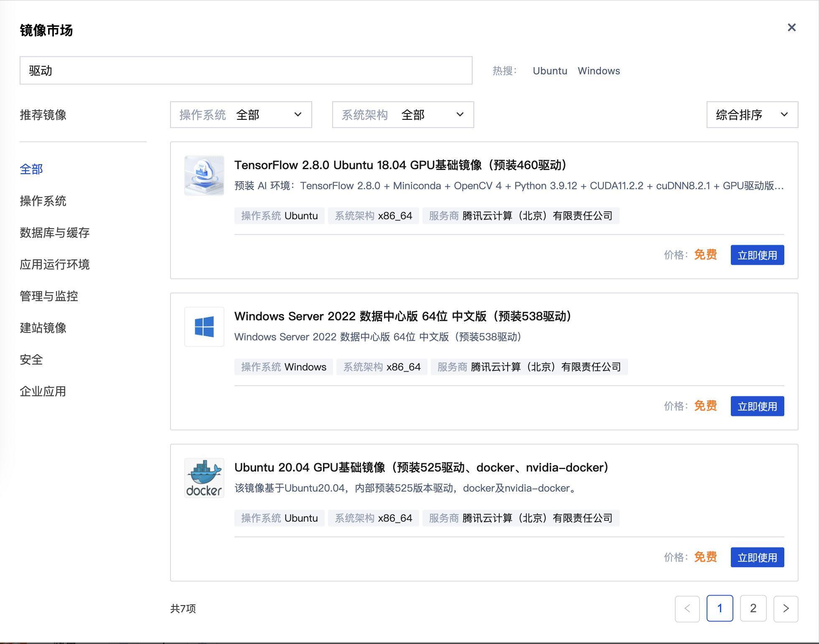Select the 数据库与缓存 category
Viewport: 819px width, 644px height.
[55, 233]
